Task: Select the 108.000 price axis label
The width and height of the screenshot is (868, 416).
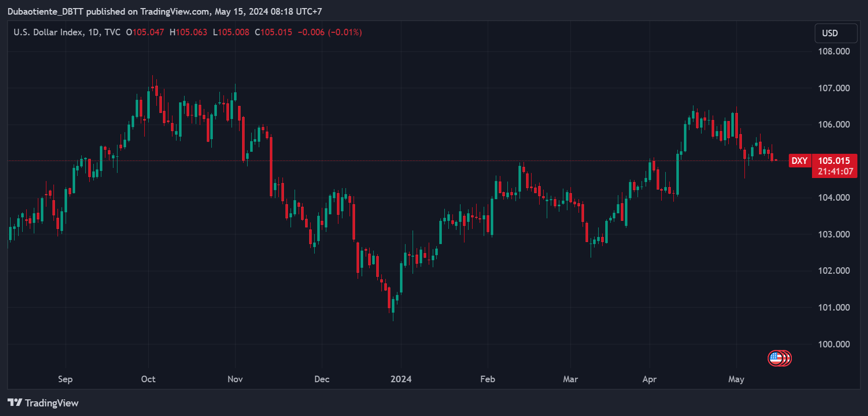Action: pyautogui.click(x=834, y=51)
